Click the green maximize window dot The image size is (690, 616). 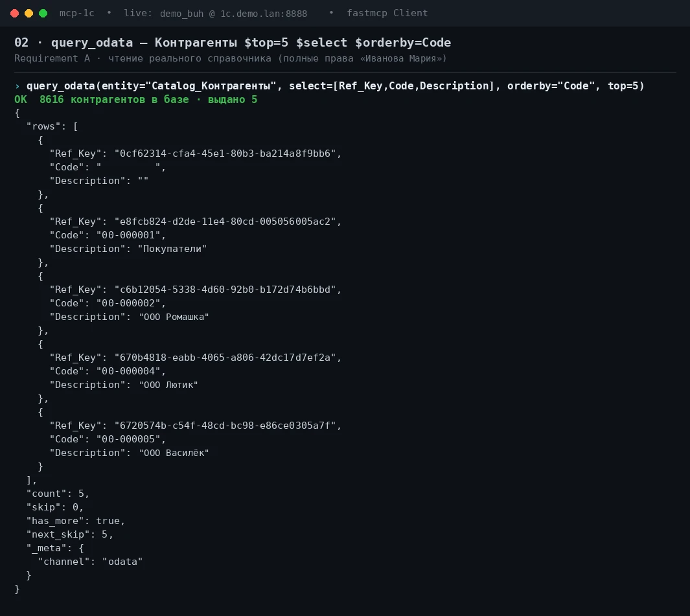click(x=43, y=13)
